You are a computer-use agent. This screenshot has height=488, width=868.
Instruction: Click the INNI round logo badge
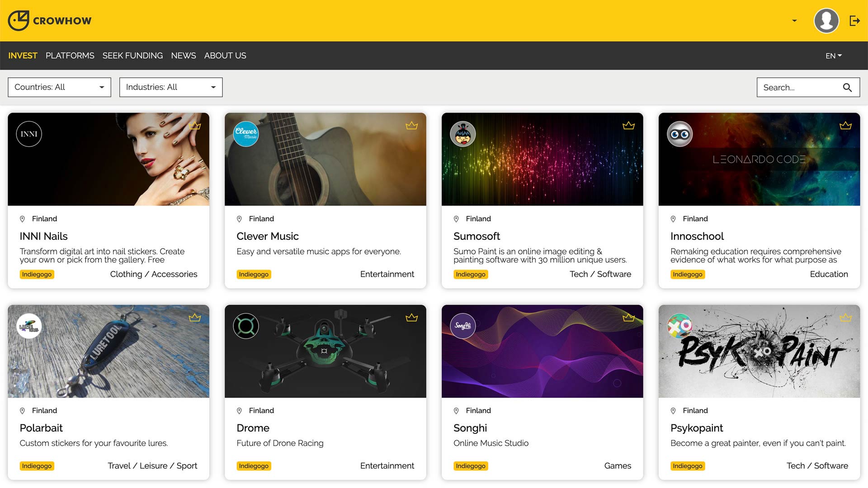pyautogui.click(x=29, y=134)
